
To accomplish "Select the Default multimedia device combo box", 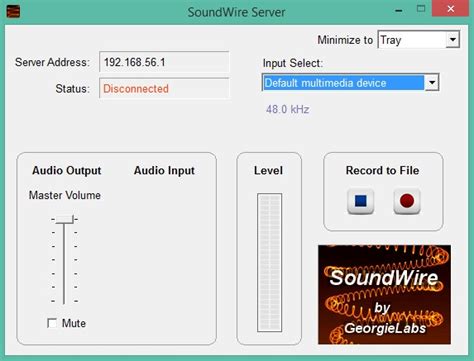I will click(350, 83).
